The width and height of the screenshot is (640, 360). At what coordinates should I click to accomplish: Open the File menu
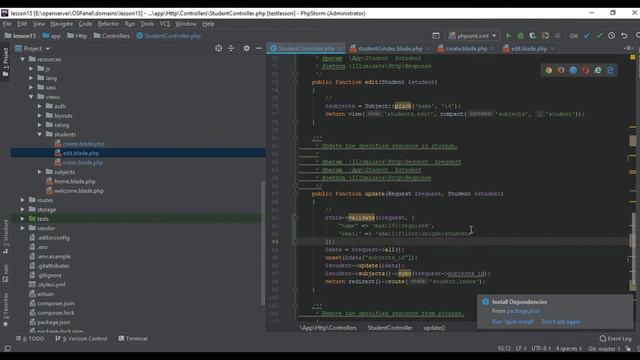point(7,24)
